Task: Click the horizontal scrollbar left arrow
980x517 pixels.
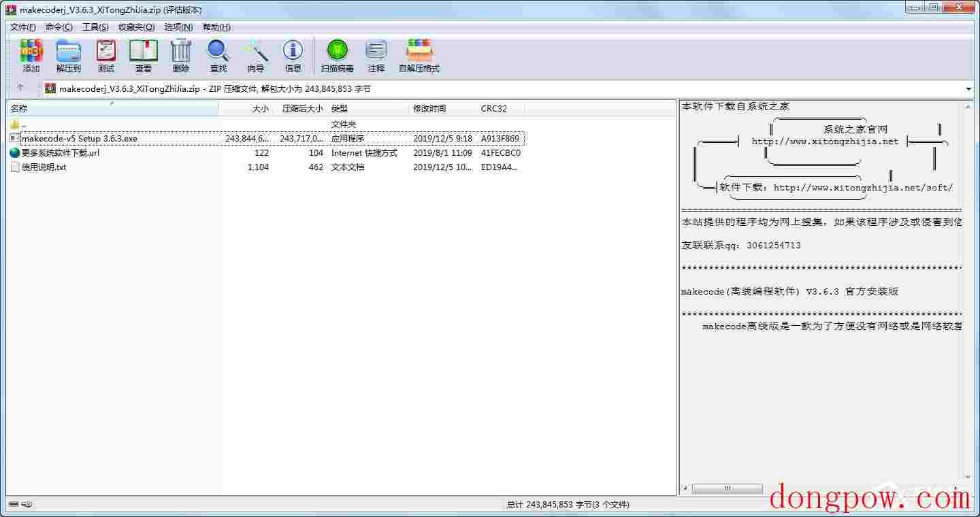Action: [686, 488]
